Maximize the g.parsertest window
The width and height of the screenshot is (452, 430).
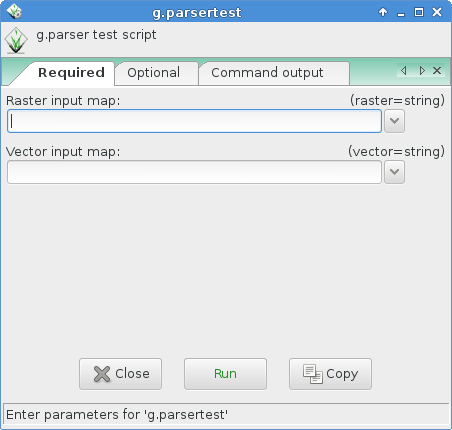419,12
